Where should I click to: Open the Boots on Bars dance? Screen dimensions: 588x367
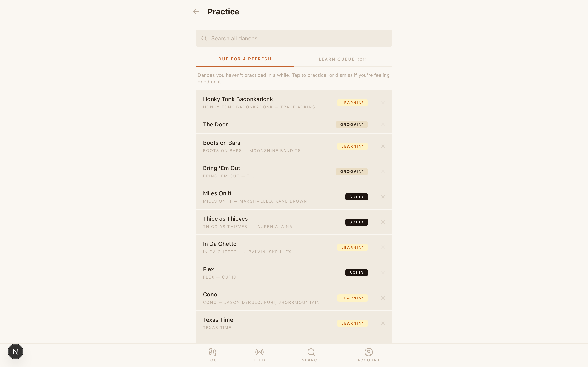pos(294,146)
